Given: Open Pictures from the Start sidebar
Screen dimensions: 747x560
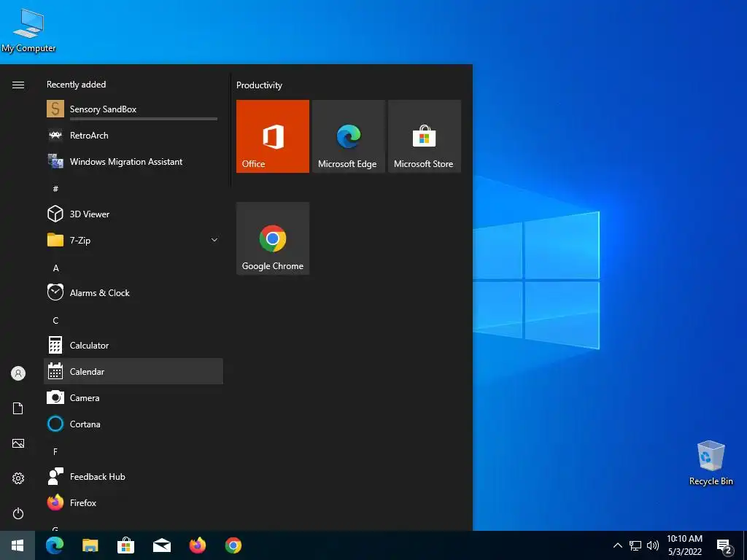Looking at the screenshot, I should [x=18, y=443].
